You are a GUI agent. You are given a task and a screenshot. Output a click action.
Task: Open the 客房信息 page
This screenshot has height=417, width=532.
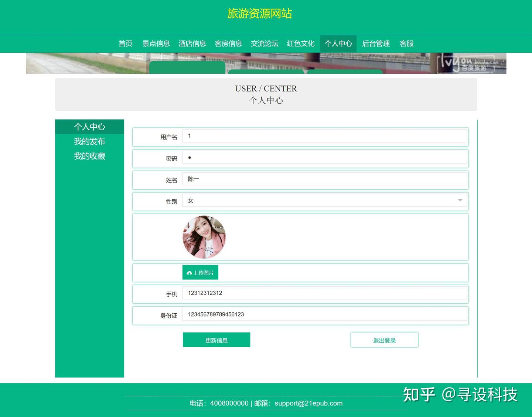point(228,44)
